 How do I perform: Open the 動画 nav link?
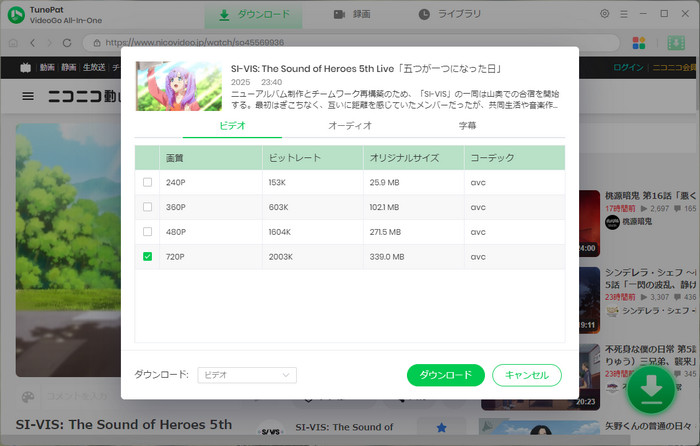pos(47,67)
